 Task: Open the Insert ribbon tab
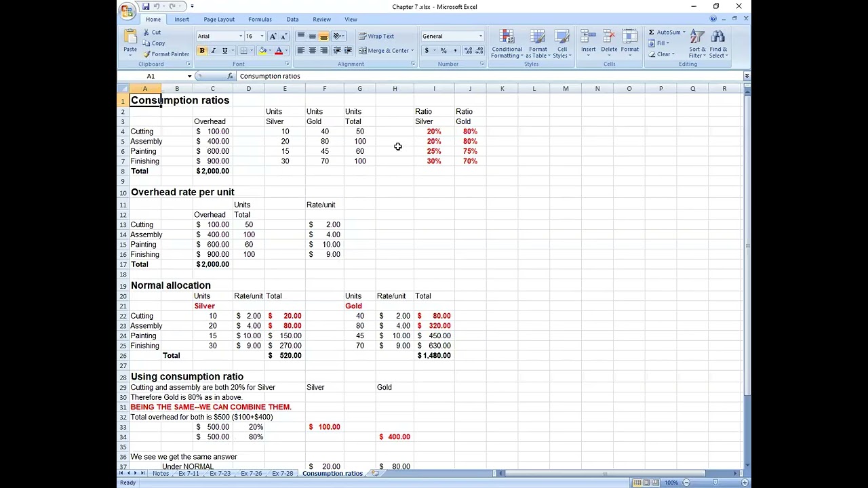pyautogui.click(x=182, y=19)
